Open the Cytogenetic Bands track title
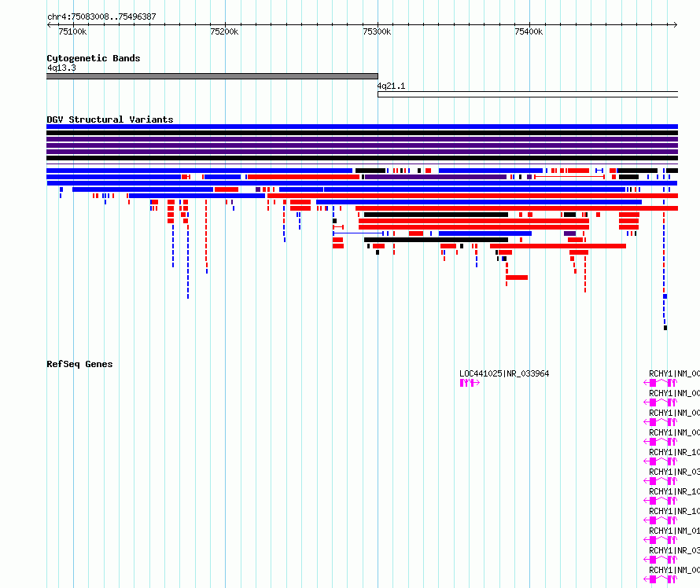 (94, 58)
